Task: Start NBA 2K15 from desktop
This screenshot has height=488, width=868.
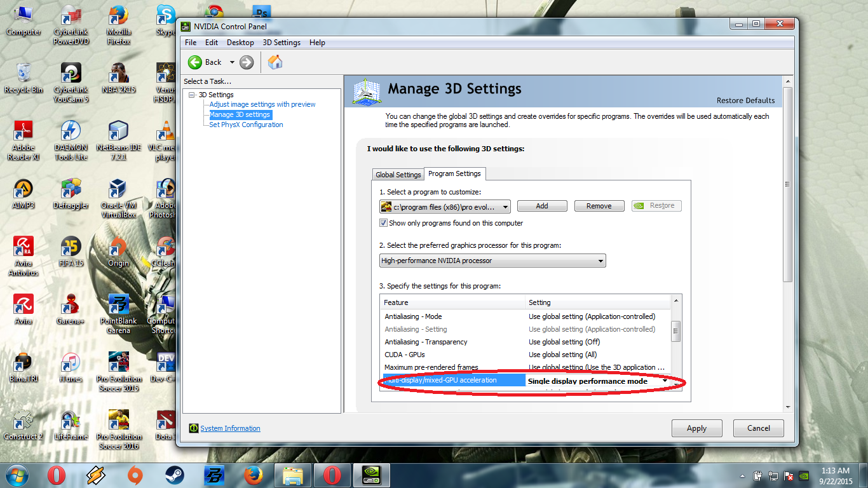Action: 119,78
